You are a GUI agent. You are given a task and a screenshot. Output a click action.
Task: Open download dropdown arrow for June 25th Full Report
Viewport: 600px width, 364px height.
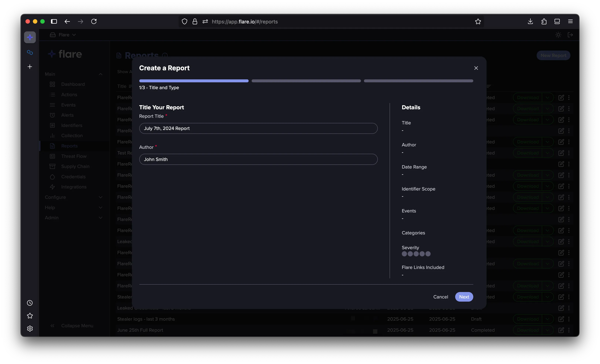click(x=547, y=330)
